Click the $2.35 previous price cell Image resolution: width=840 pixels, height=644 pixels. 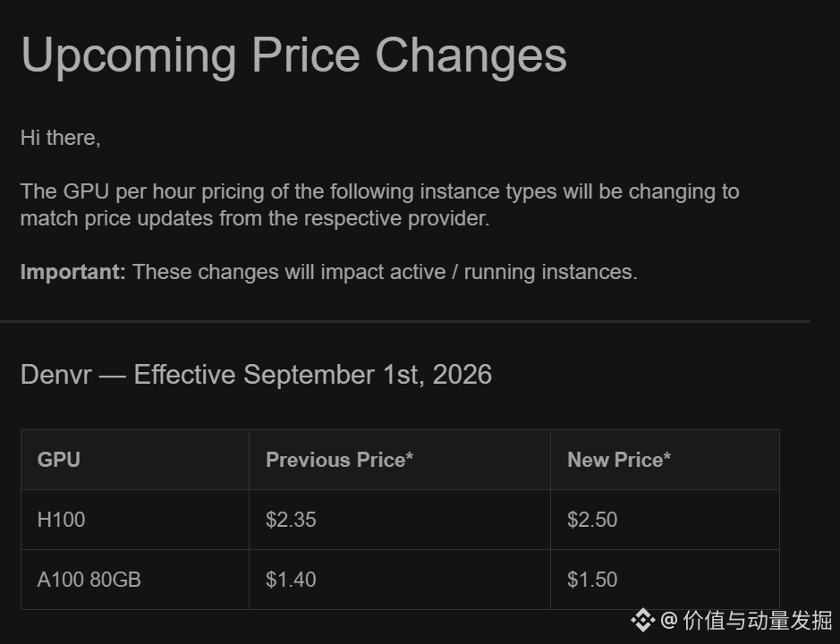pos(400,520)
